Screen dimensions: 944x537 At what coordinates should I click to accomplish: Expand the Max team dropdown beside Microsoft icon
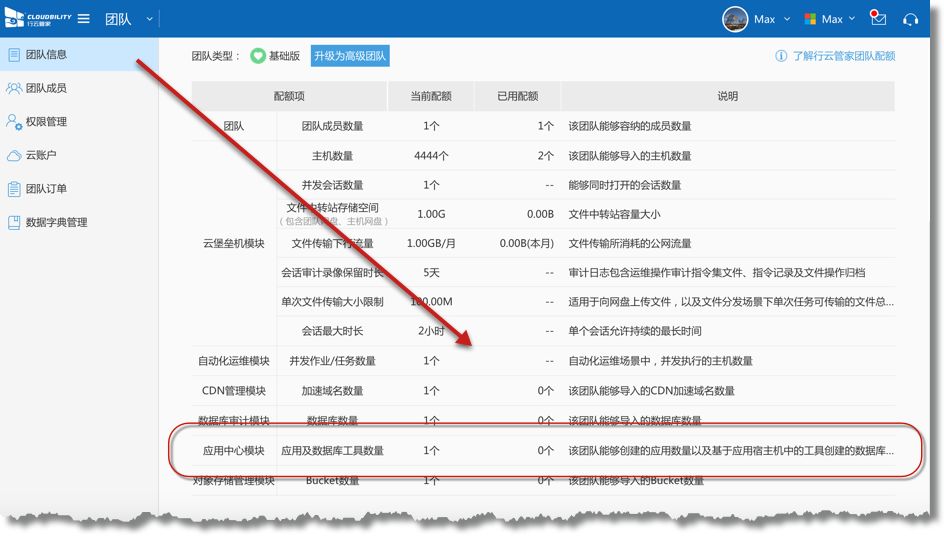click(852, 19)
